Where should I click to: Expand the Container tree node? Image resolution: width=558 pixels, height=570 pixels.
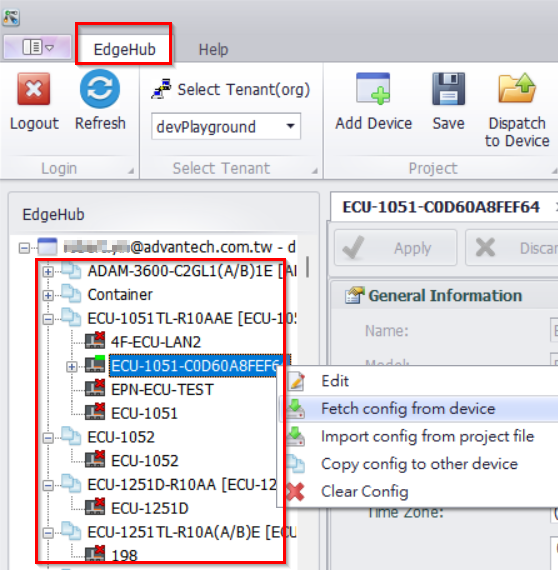(x=48, y=296)
